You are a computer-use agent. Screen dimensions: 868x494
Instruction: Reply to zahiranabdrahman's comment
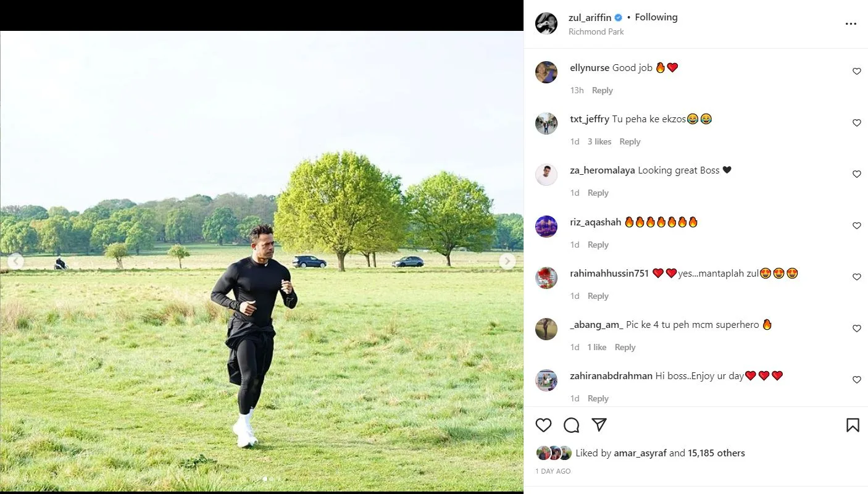(x=598, y=398)
